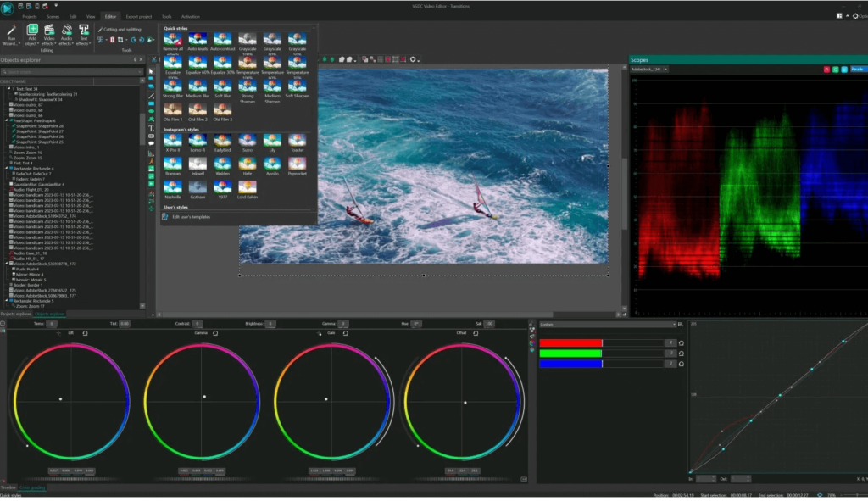Switch to the Timeline tab
The image size is (868, 501).
[8, 487]
